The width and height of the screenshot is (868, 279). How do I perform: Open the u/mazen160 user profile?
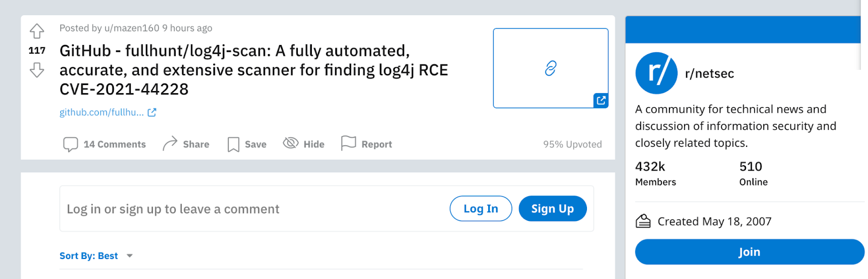pyautogui.click(x=132, y=28)
